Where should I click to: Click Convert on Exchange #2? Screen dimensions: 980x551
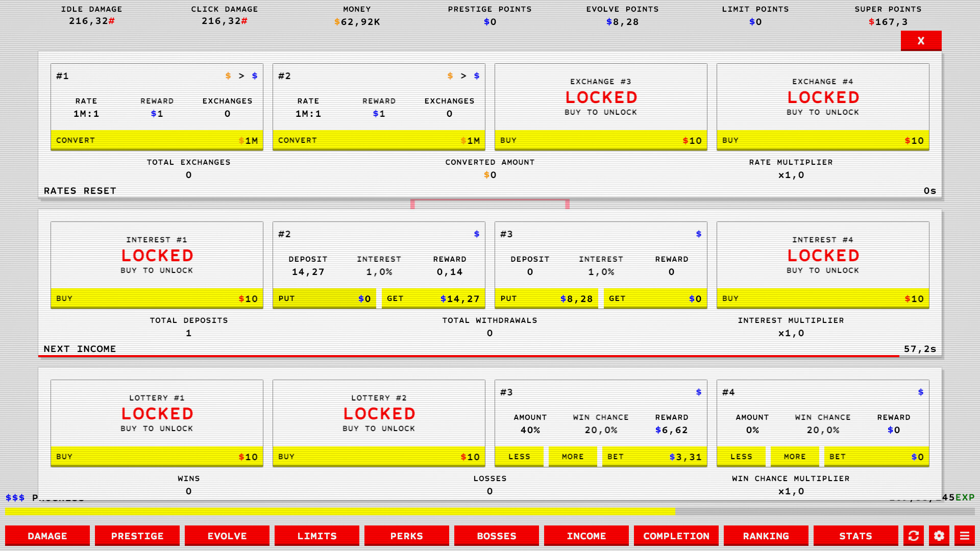pyautogui.click(x=379, y=140)
